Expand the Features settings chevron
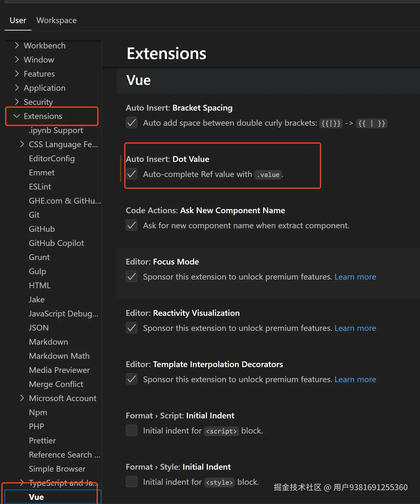 point(17,74)
